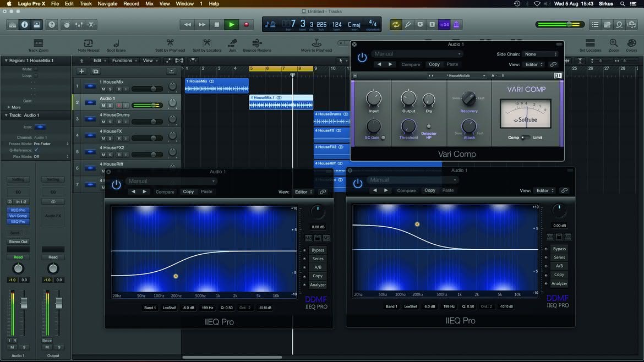Click the Spot Erase icon
This screenshot has height=362, width=644.
coord(116,45)
